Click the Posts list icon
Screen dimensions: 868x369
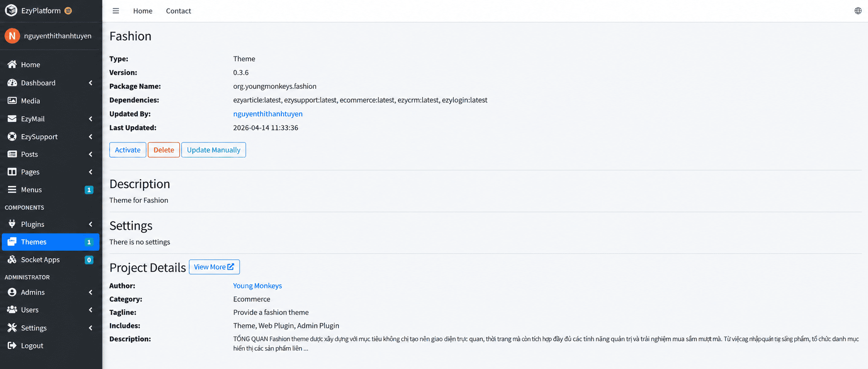click(x=12, y=154)
